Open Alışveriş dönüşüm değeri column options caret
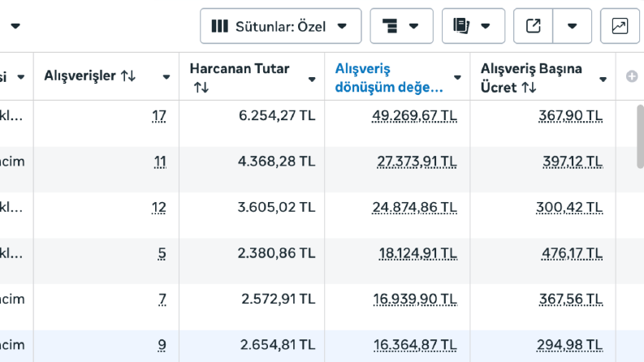The height and width of the screenshot is (362, 644). point(457,77)
